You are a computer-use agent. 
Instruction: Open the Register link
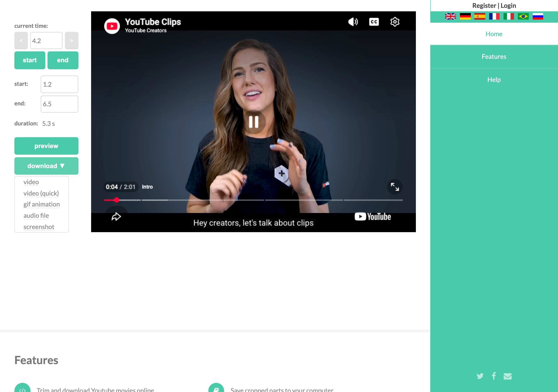[484, 6]
